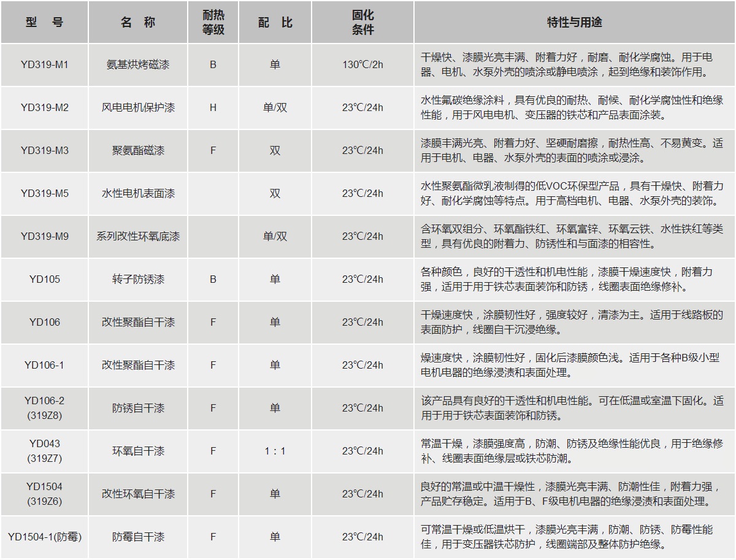The height and width of the screenshot is (560, 736).
Task: Click the YD1504-1(防霉) model cell
Action: (44, 534)
